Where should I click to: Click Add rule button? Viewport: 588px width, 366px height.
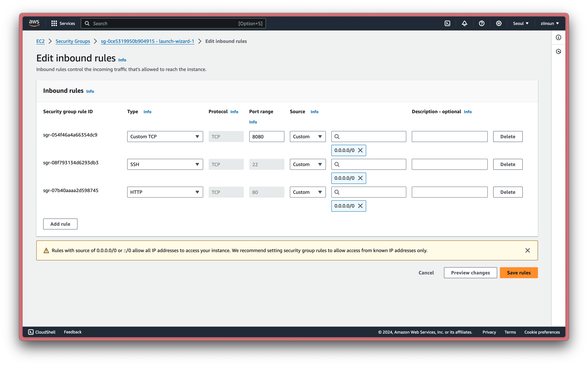[60, 224]
